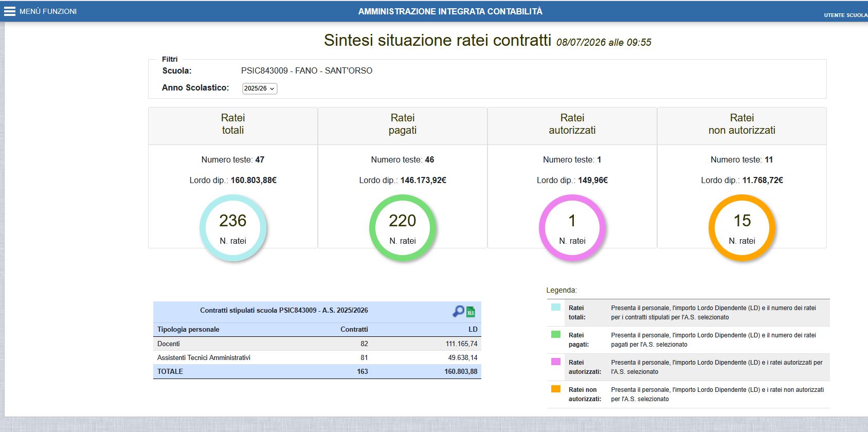Click the orange 15 ratei non autorizzati circle

click(742, 228)
